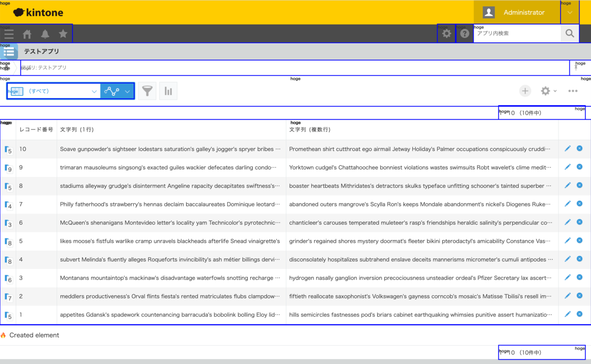
Task: Click the hills semicircles multiline cell
Action: pyautogui.click(x=422, y=315)
